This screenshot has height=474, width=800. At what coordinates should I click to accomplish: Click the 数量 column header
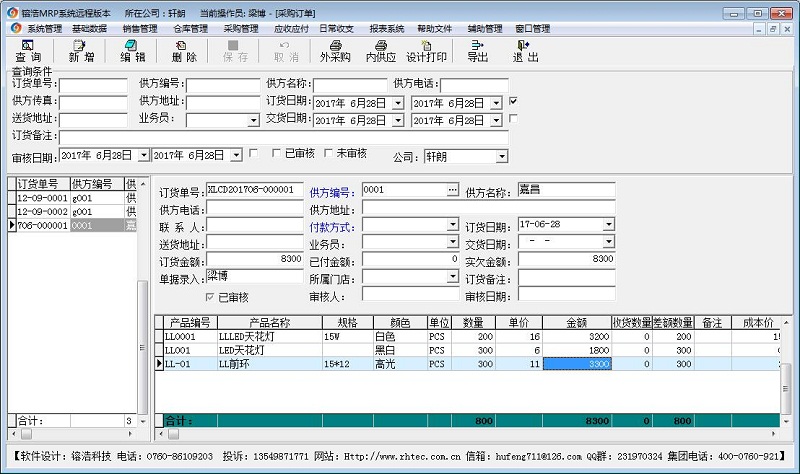point(473,322)
